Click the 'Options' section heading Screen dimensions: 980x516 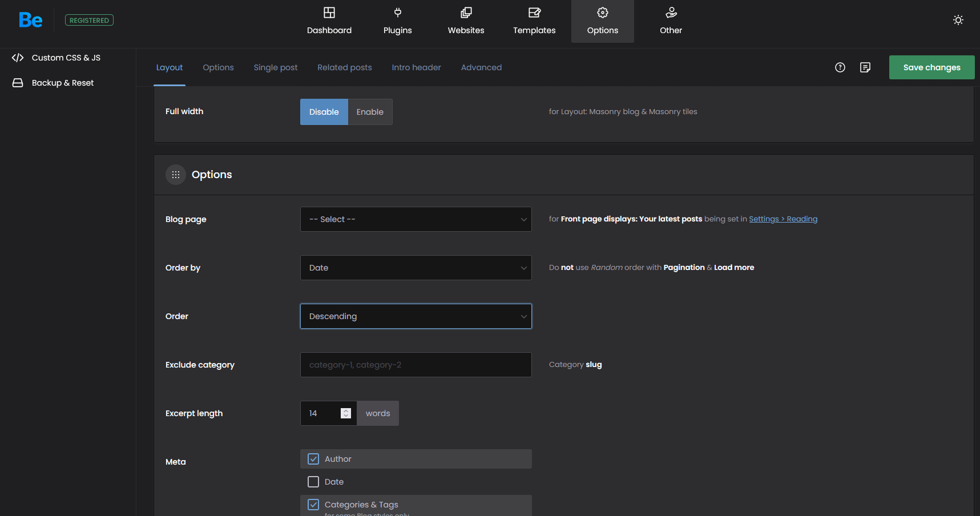tap(212, 175)
